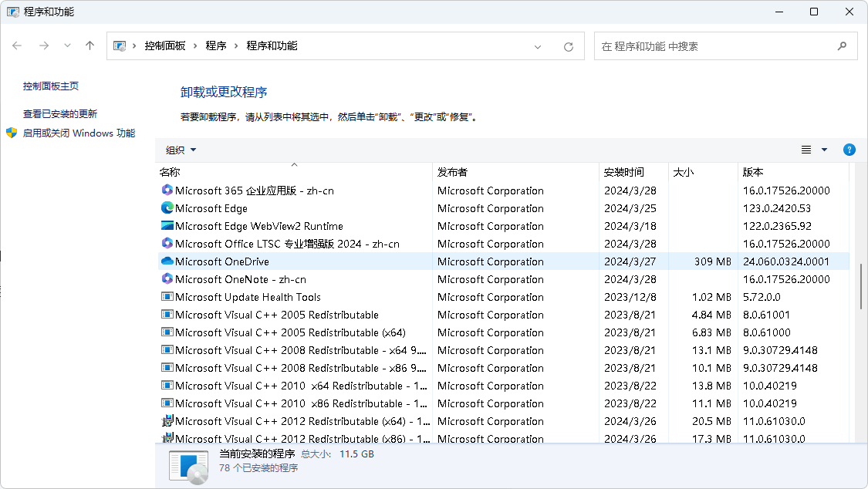This screenshot has width=868, height=489.
Task: Click the 卸载或更改程序 heading
Action: click(x=224, y=92)
